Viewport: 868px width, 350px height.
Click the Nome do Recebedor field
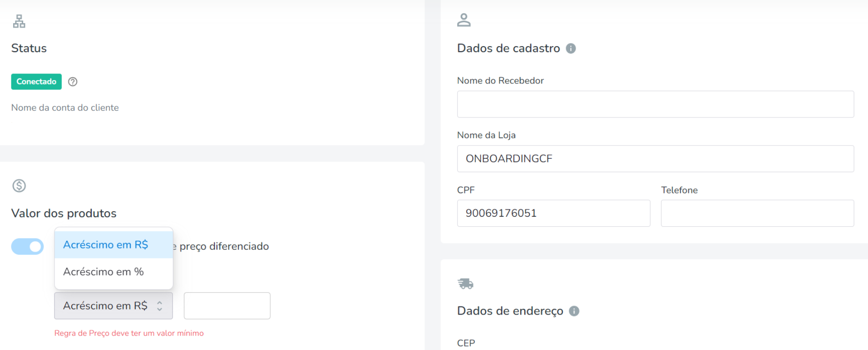point(656,104)
